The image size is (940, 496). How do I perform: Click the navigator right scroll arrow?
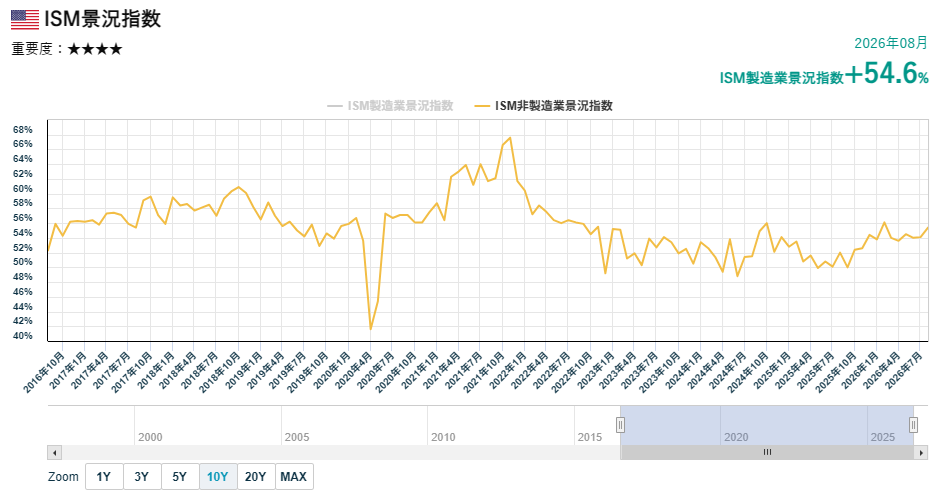921,453
